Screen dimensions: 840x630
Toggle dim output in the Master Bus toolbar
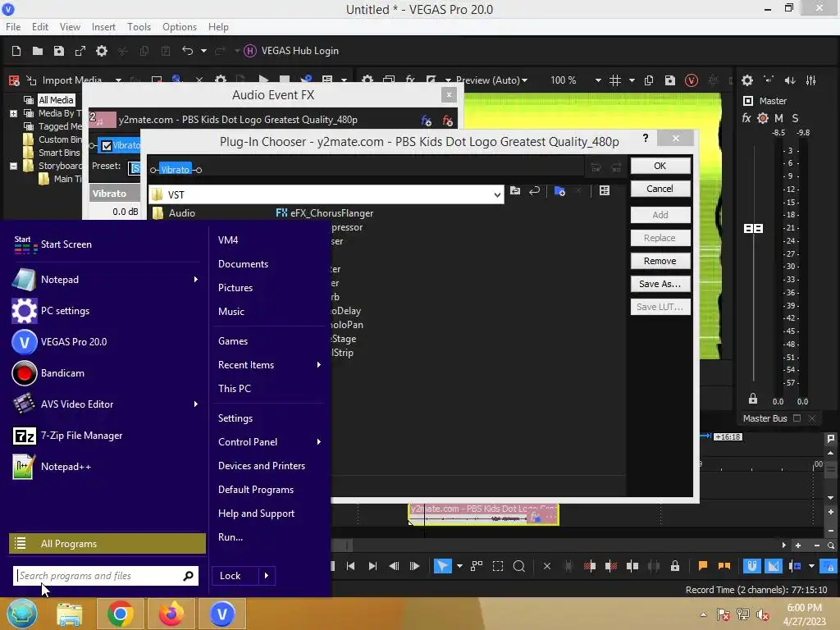790,80
